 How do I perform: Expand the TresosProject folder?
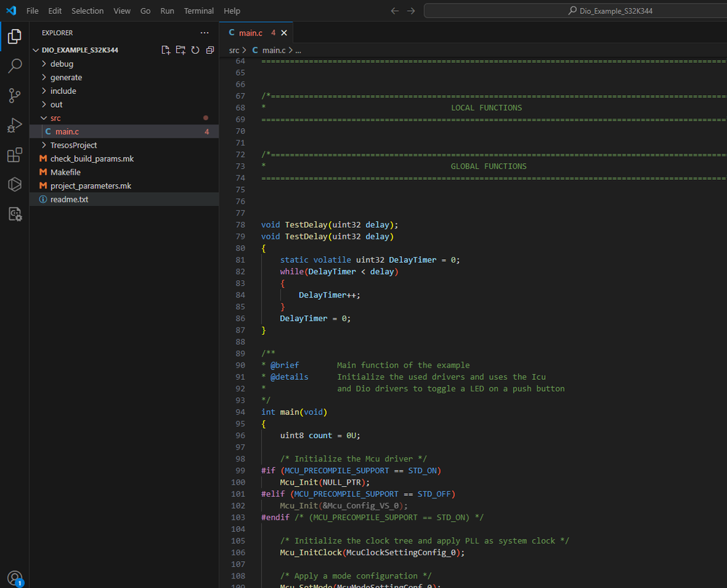click(x=73, y=146)
